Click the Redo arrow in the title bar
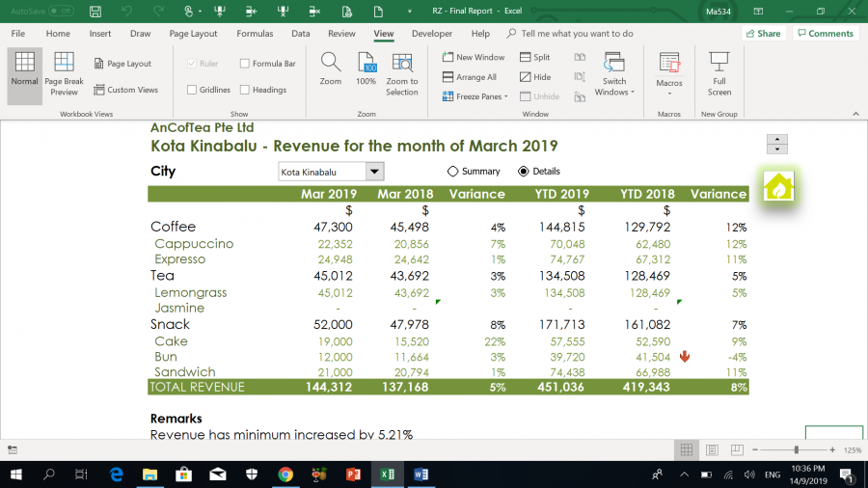 click(x=158, y=11)
